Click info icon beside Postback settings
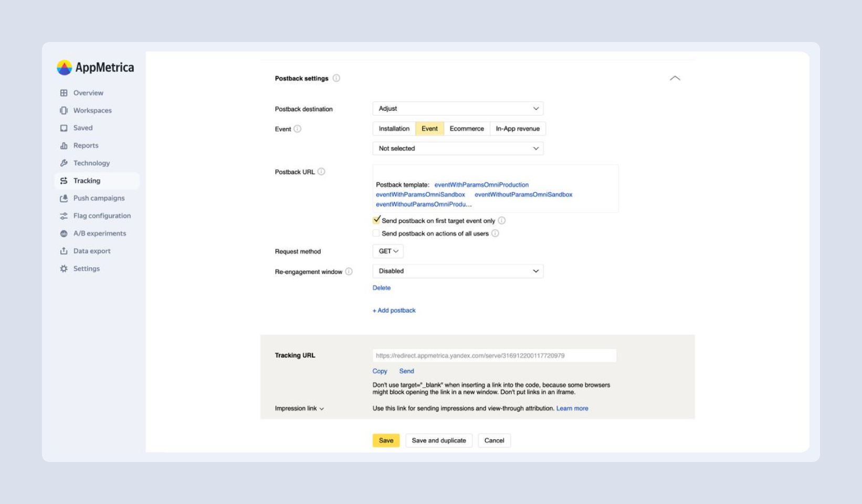Viewport: 862px width, 504px height. (337, 78)
